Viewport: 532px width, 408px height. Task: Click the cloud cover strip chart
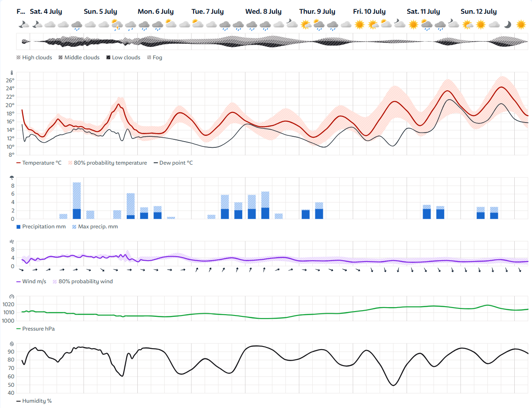point(272,42)
